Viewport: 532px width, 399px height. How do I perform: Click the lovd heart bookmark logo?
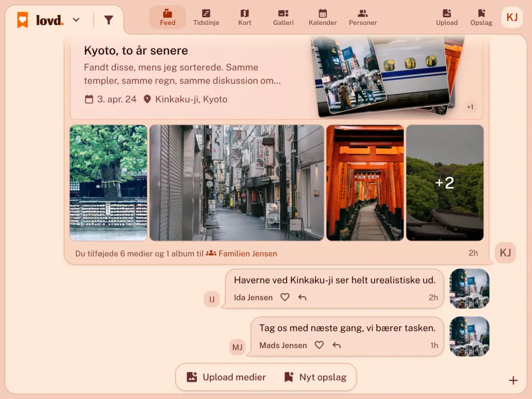(x=23, y=20)
